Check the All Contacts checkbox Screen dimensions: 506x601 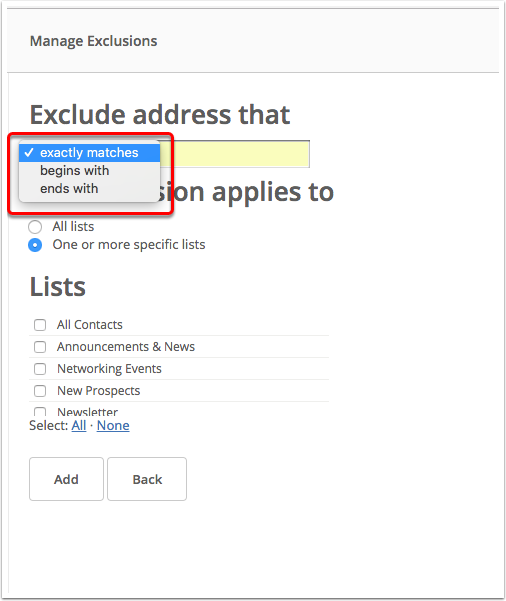(x=40, y=325)
